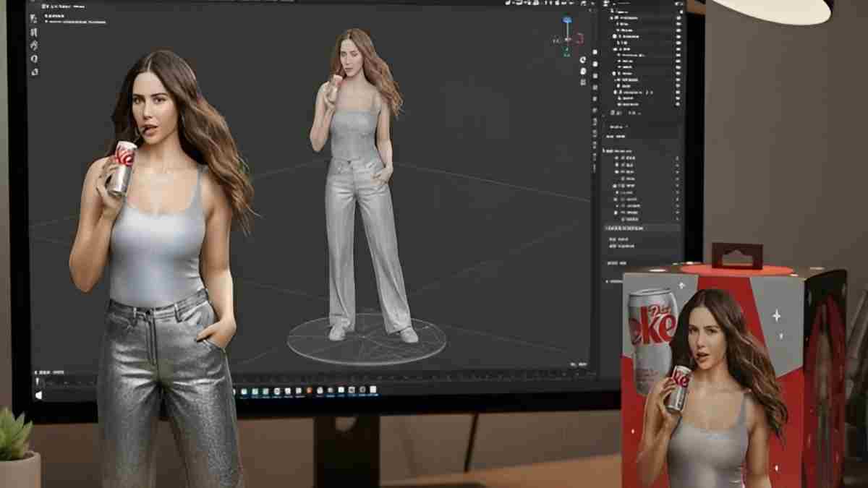The image size is (868, 488).
Task: Activate the Cursor tool in the left toolbar
Action: tap(34, 31)
